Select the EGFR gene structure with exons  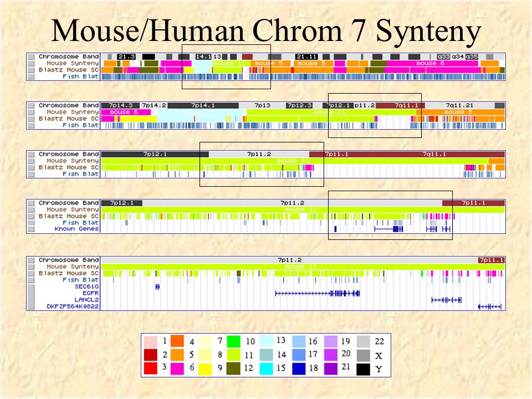[317, 293]
